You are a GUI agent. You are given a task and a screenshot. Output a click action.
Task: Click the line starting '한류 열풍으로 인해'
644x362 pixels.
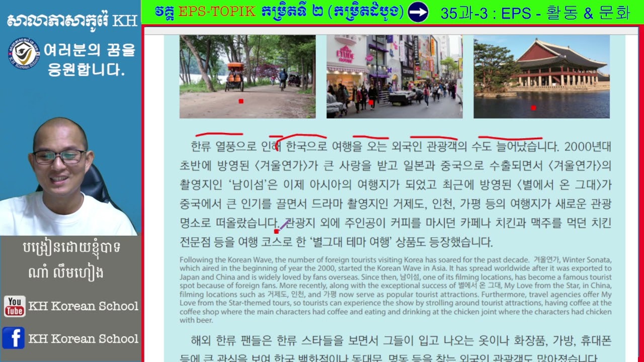coord(401,147)
